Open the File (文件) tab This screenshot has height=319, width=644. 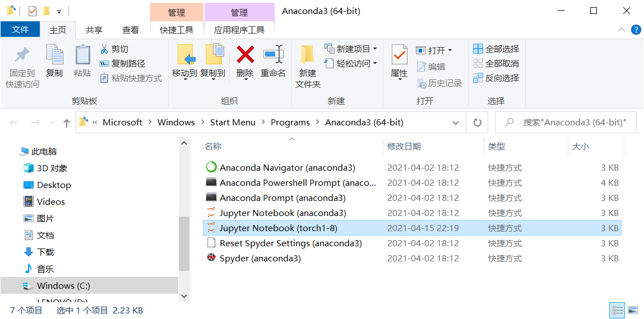click(20, 30)
